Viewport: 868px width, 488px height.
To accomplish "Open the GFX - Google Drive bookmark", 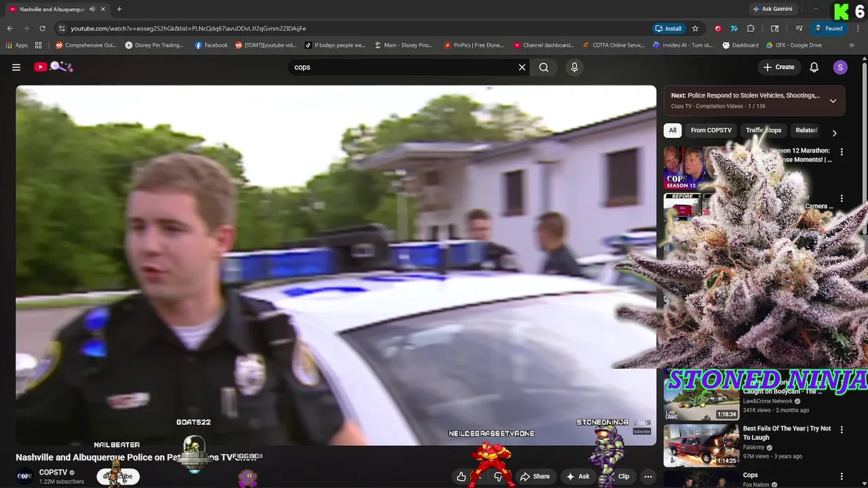I will coord(794,45).
